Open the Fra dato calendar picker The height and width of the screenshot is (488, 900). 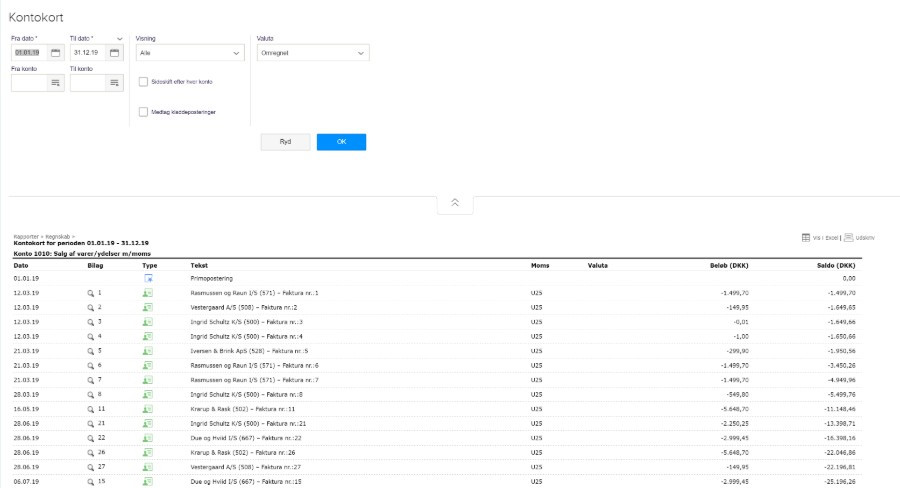55,52
